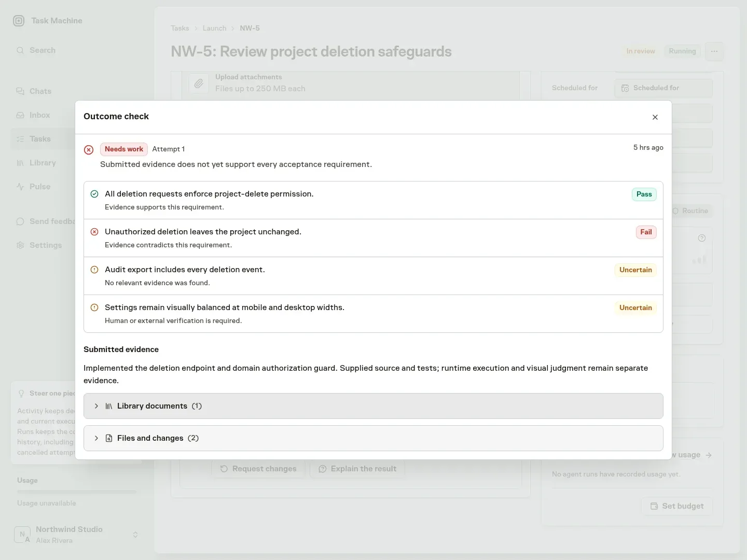Select the project-delete permission requirement row

point(374,200)
